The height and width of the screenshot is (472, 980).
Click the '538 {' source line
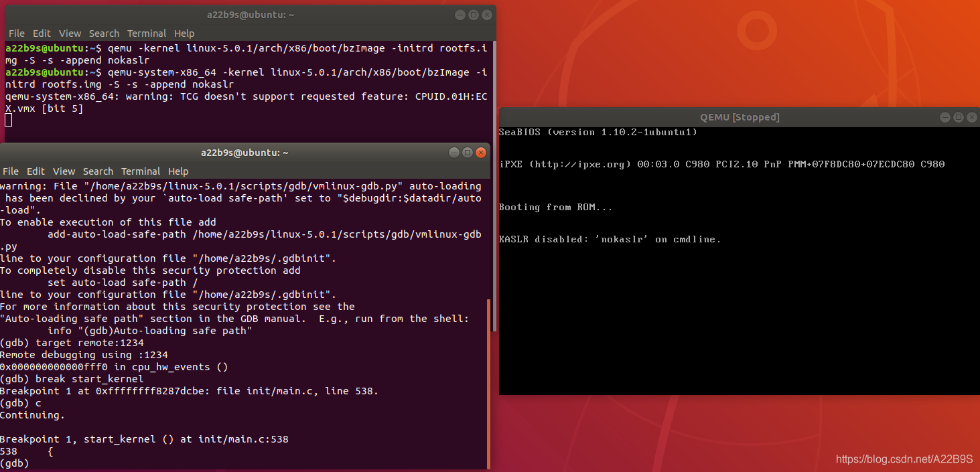pyautogui.click(x=27, y=451)
